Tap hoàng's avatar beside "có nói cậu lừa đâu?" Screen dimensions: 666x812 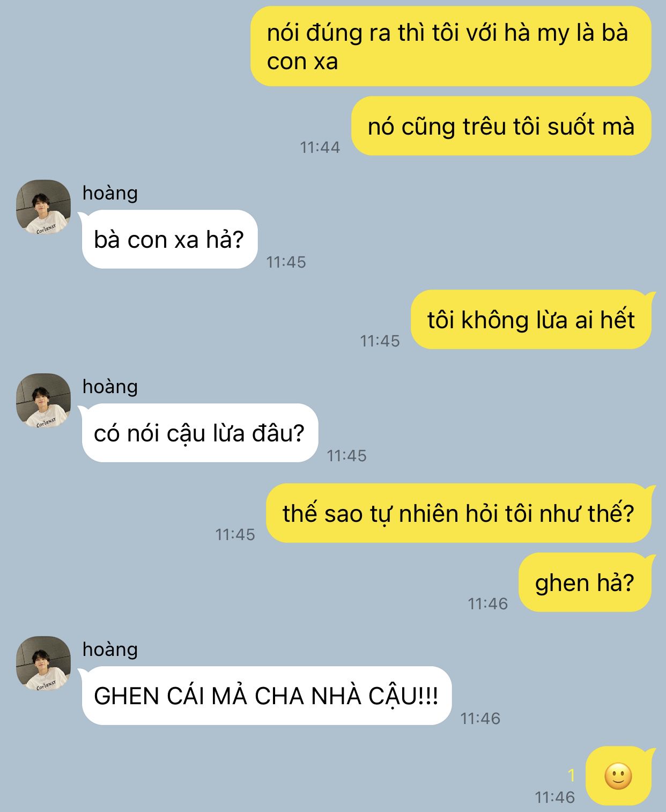[43, 401]
